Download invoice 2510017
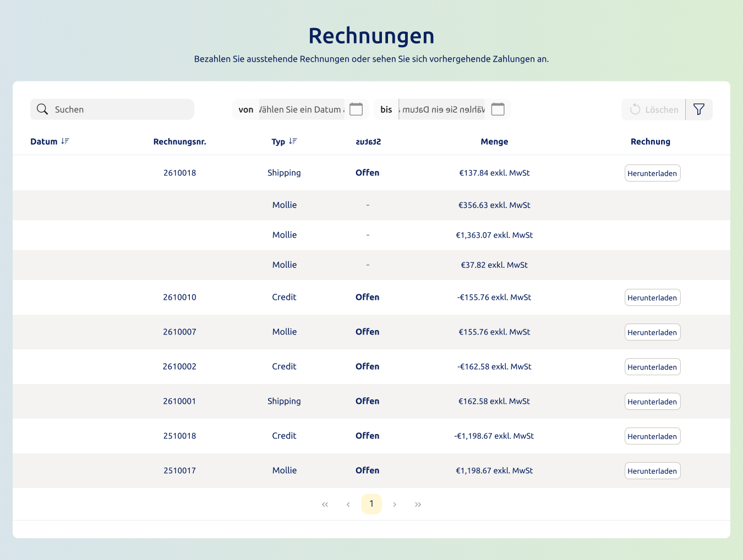The height and width of the screenshot is (560, 743). [652, 470]
